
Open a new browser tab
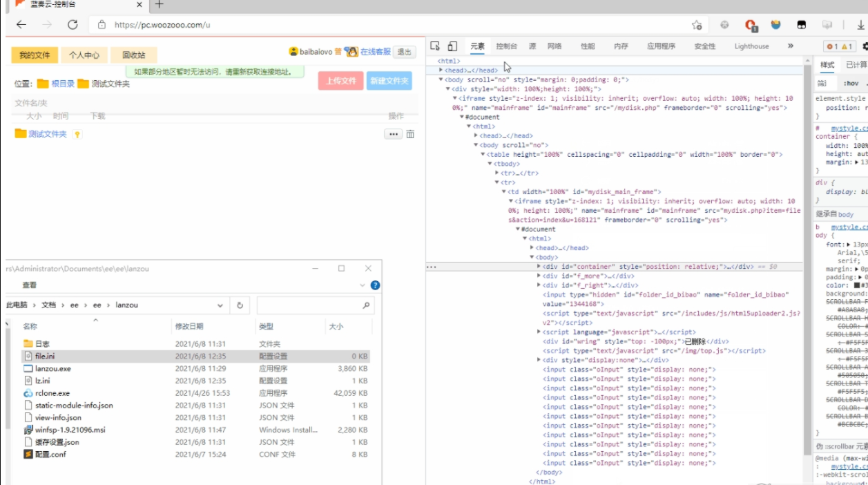click(159, 4)
